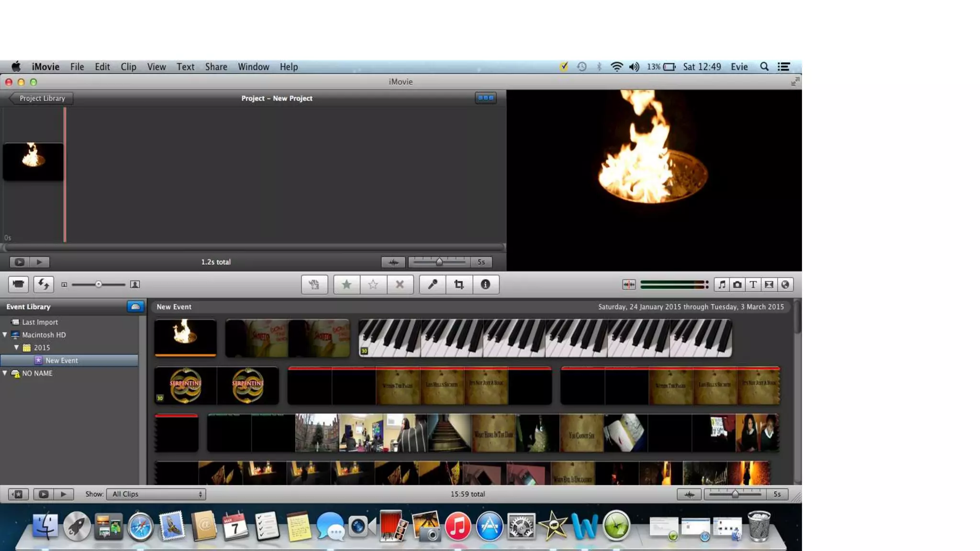
Task: Open the Maps and Backgrounds globe browser
Action: (x=785, y=285)
